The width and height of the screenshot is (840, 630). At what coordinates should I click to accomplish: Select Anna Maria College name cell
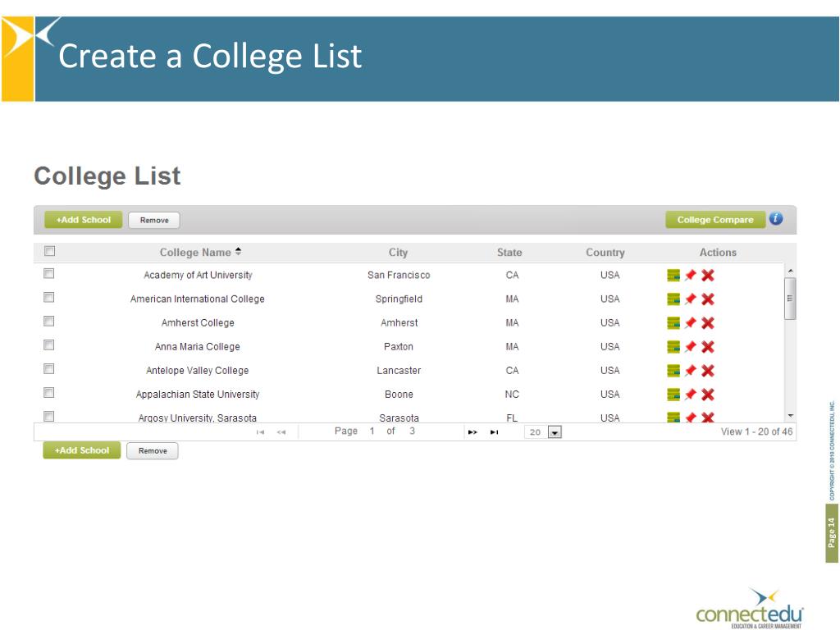(197, 347)
